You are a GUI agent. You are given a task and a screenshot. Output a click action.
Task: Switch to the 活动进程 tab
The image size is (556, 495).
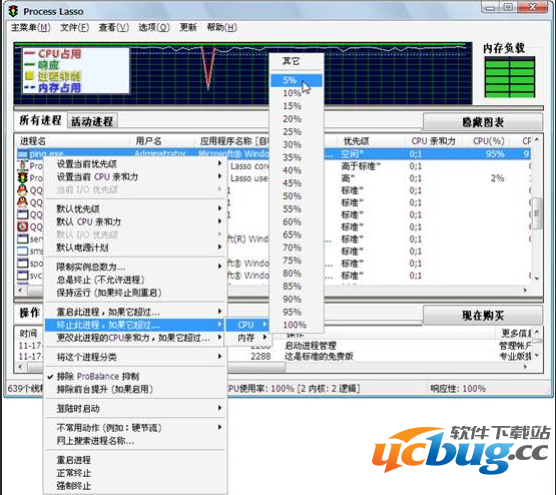coord(92,121)
